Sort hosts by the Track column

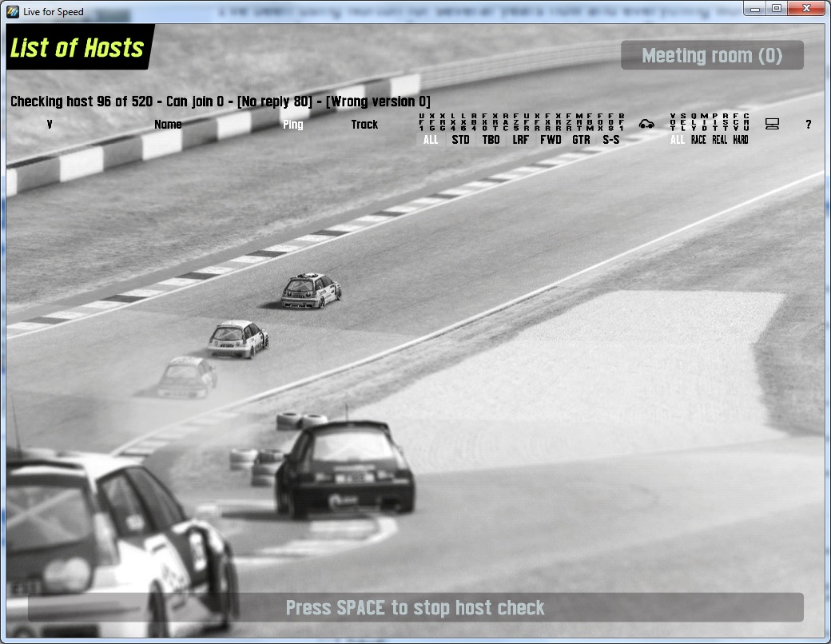pyautogui.click(x=364, y=125)
